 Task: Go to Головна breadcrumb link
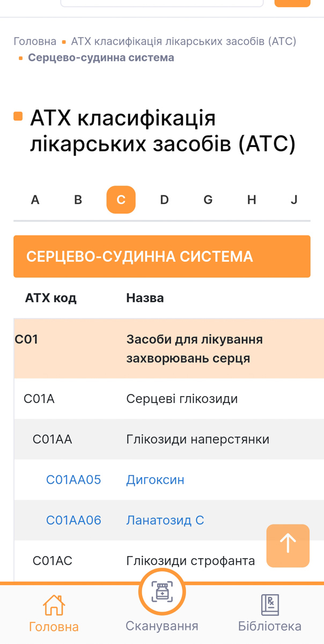[x=35, y=41]
